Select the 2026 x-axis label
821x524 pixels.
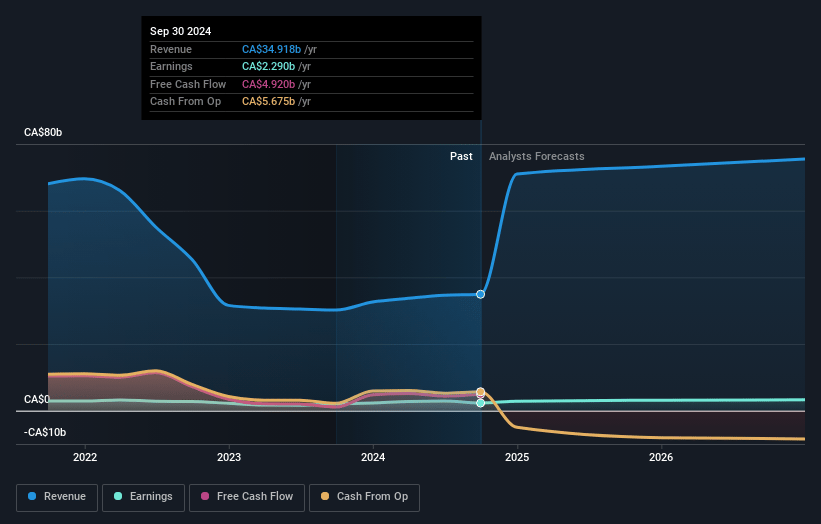pyautogui.click(x=661, y=457)
